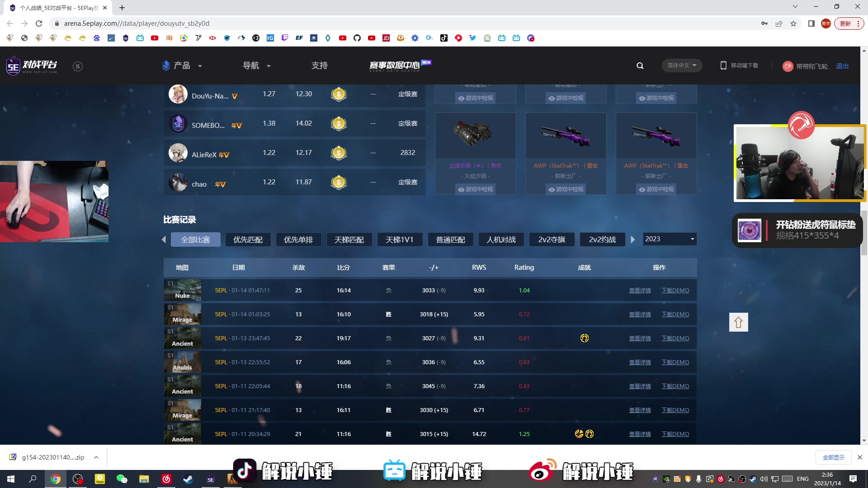
Task: Open the 2023 year dropdown
Action: tap(669, 239)
